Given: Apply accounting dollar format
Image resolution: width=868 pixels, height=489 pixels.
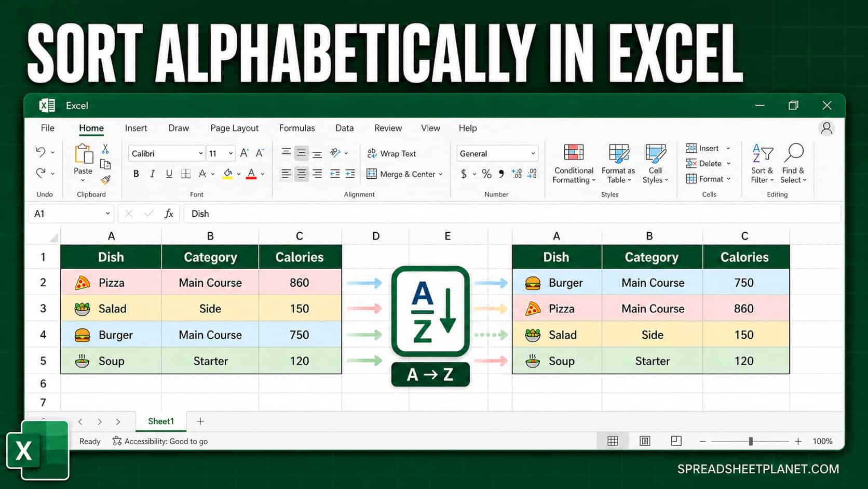Looking at the screenshot, I should [x=464, y=174].
